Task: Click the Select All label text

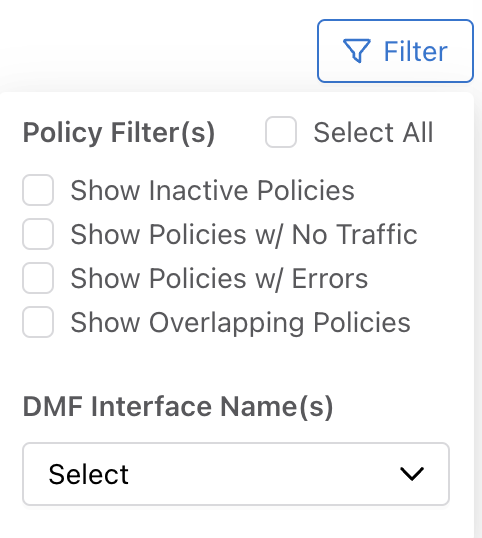Action: tap(373, 132)
